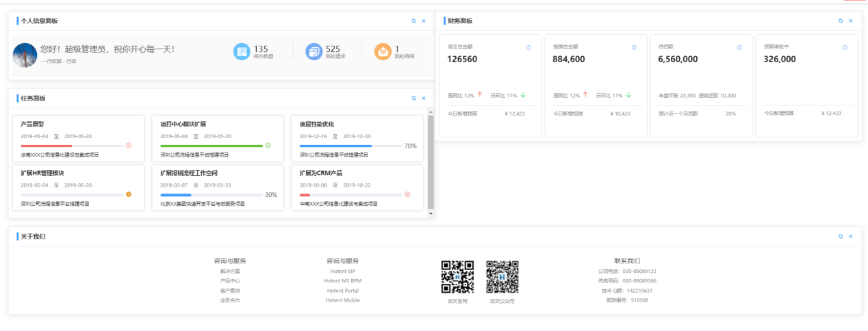
Task: Open the 解决方案 link
Action: [x=230, y=272]
